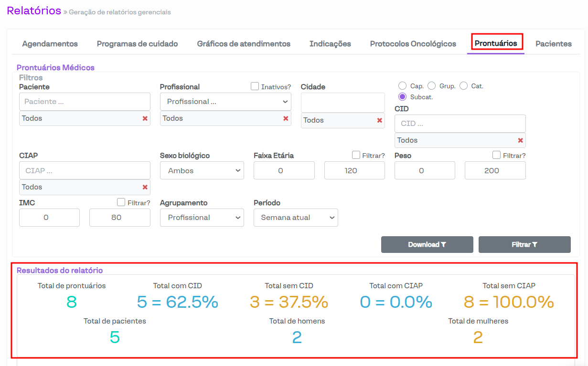The height and width of the screenshot is (366, 588).
Task: Open the Período dropdown set to Semana atual
Action: click(x=296, y=218)
